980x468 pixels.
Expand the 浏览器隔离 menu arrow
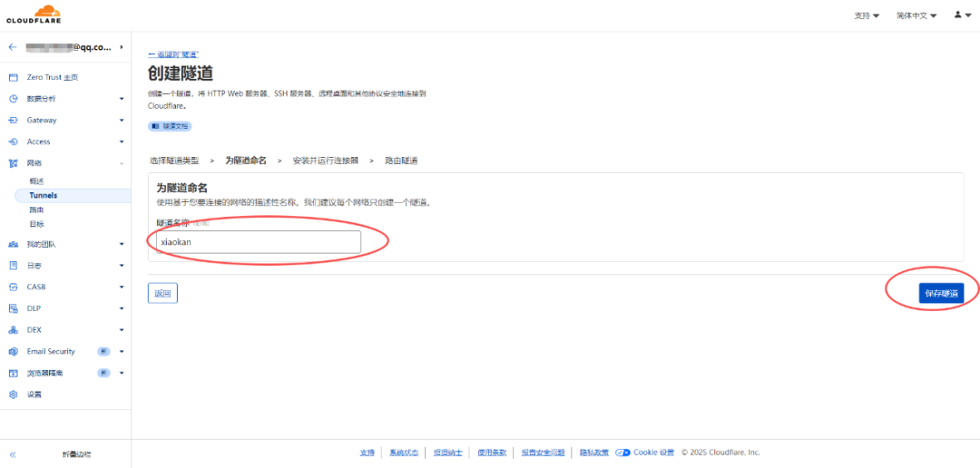[x=122, y=373]
